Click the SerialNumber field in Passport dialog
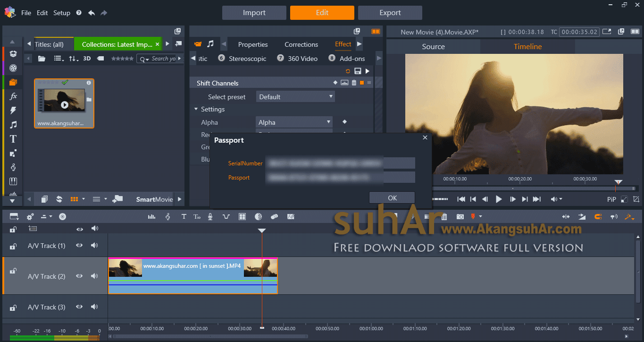Screen dimensions: 644x342 point(340,163)
